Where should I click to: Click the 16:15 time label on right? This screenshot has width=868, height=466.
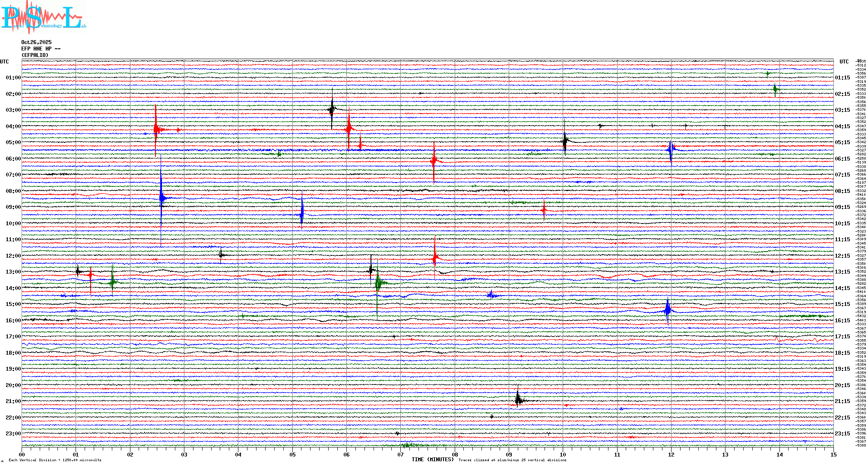click(x=842, y=321)
